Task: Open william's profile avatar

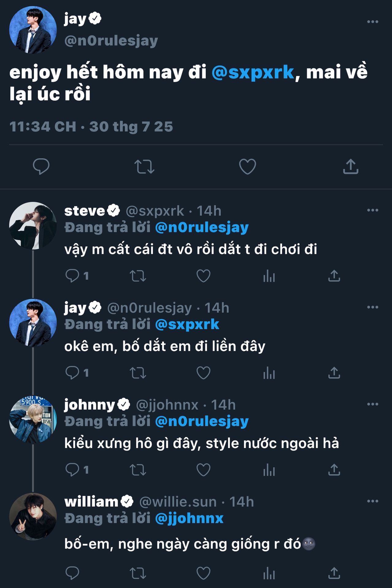Action: coord(33,516)
